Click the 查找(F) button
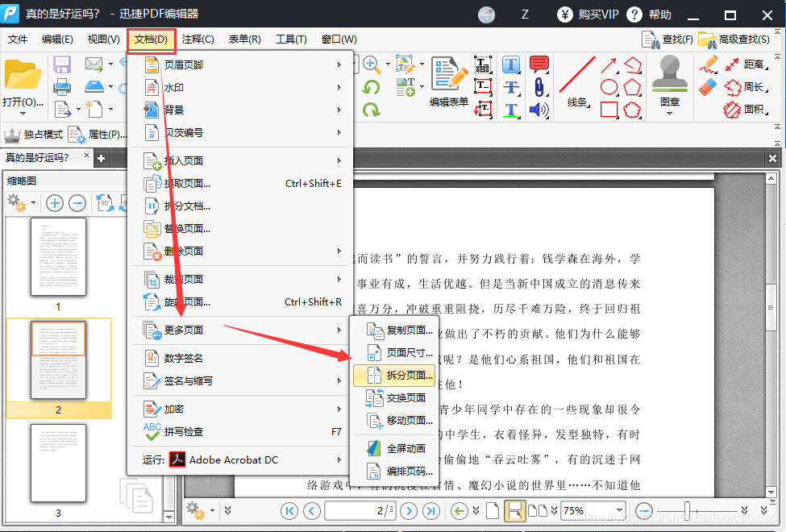Screen dimensions: 786x532 (667, 39)
